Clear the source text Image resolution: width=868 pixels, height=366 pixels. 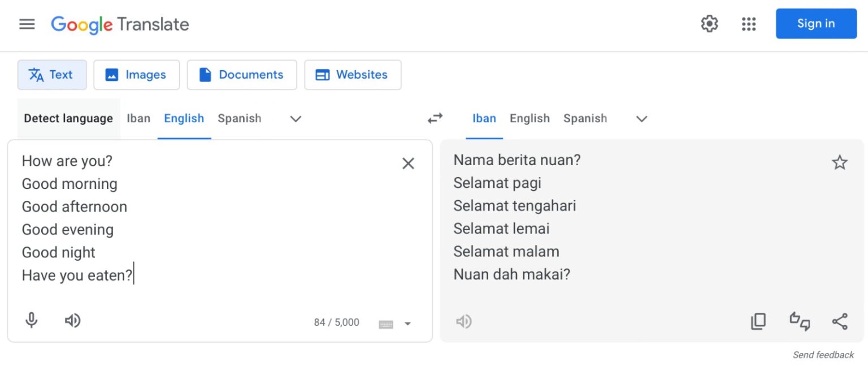pos(408,163)
